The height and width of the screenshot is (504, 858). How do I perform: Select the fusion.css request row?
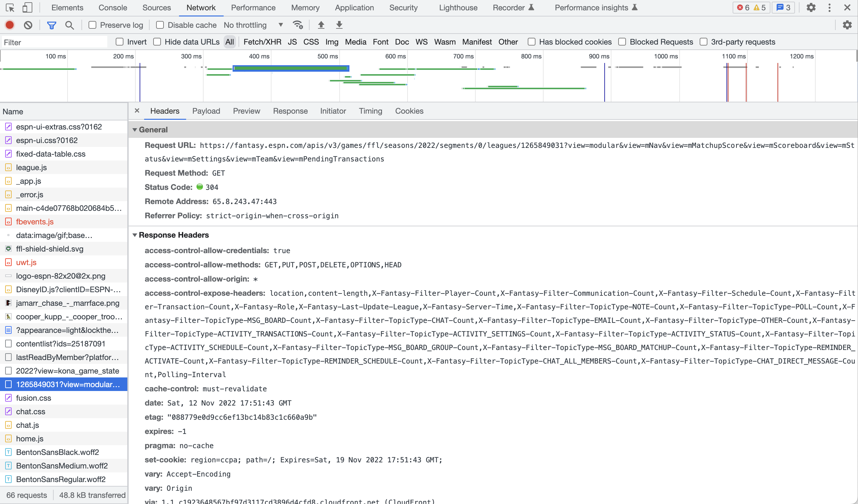[64, 398]
